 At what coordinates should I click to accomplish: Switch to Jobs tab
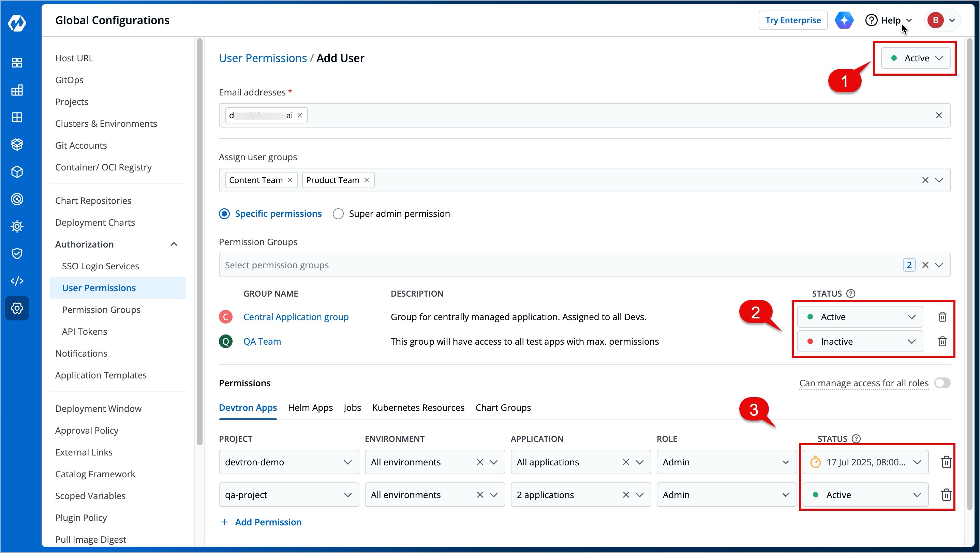click(x=352, y=408)
